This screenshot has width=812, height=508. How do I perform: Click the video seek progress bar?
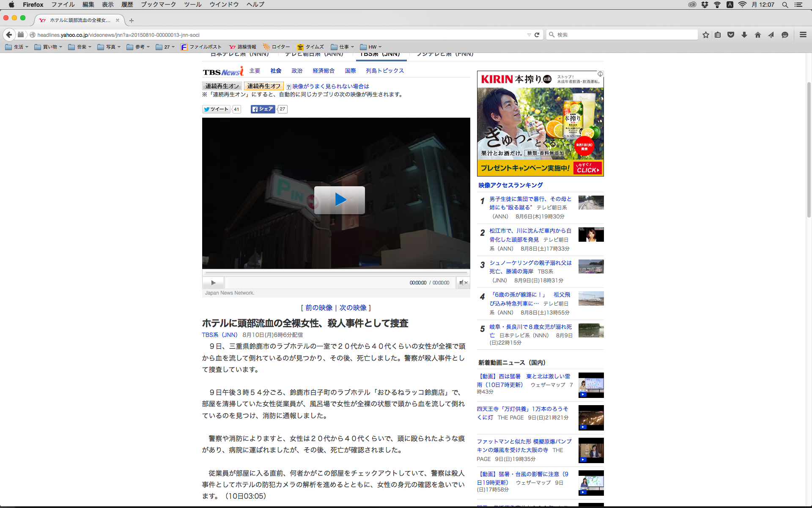pos(336,273)
